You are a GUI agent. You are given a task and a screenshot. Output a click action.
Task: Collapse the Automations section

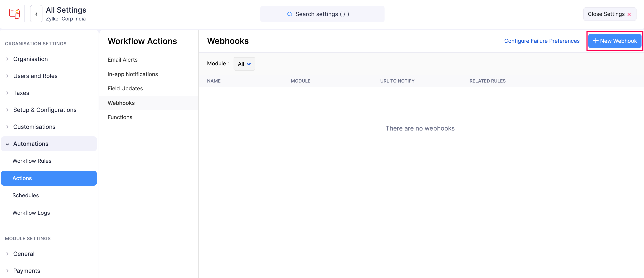point(49,144)
